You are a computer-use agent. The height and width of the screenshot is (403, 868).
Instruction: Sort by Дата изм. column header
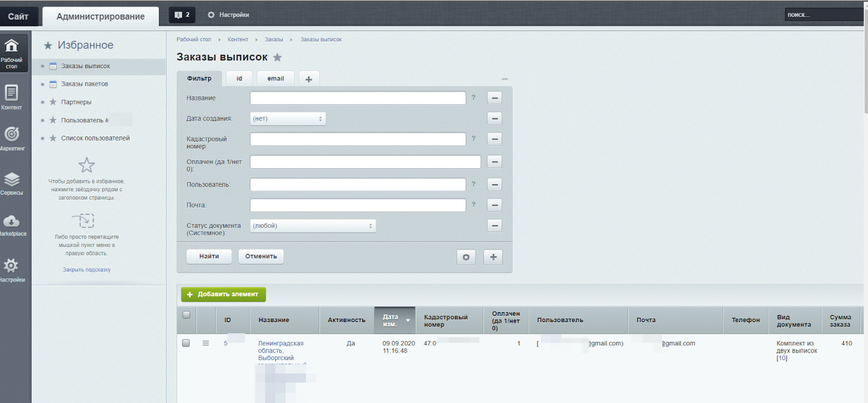[395, 320]
